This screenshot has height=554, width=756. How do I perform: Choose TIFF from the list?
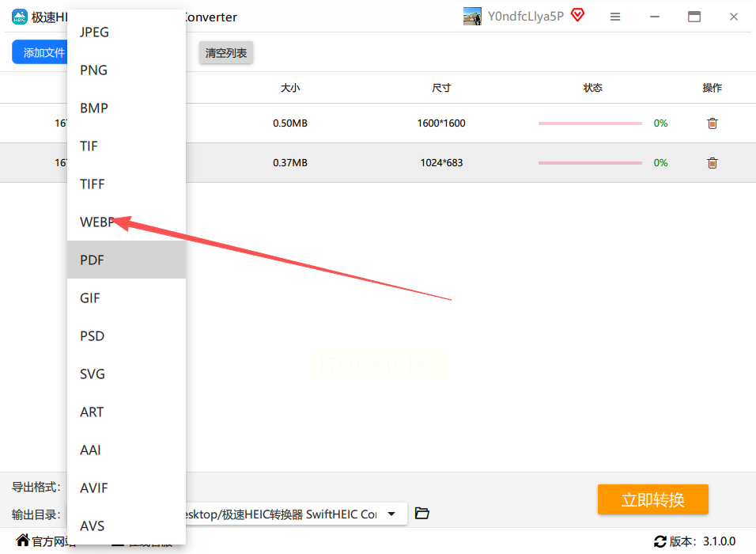tap(127, 184)
